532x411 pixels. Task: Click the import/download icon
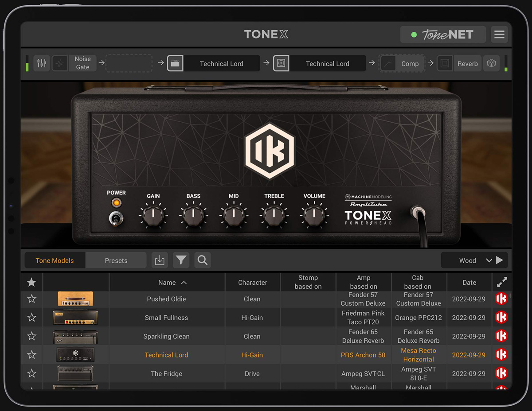pos(160,260)
